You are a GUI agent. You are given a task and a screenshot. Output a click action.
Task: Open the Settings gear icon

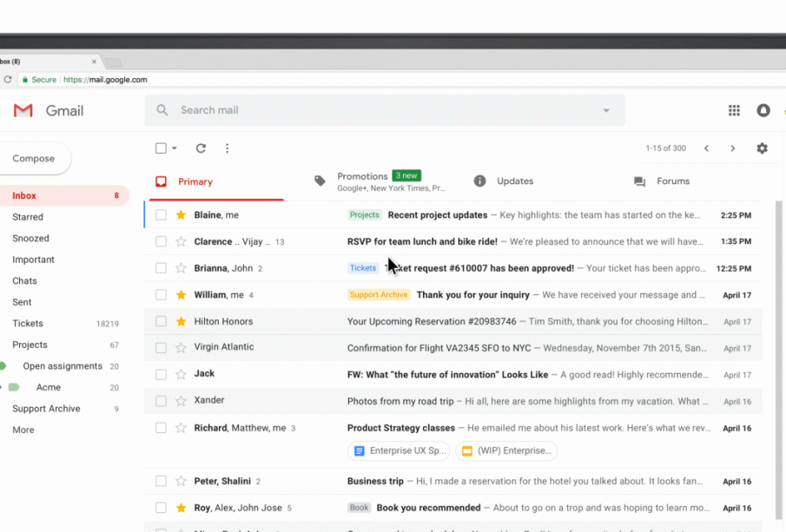click(x=762, y=148)
